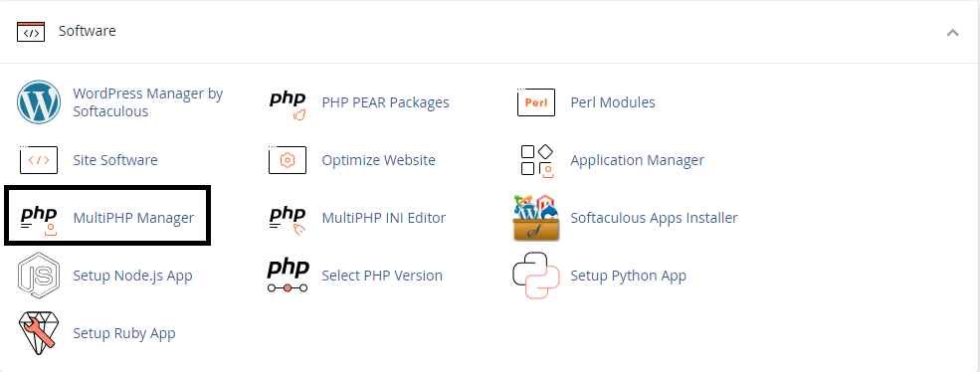Click the WordPress logo icon
This screenshot has width=980, height=372.
click(x=39, y=101)
